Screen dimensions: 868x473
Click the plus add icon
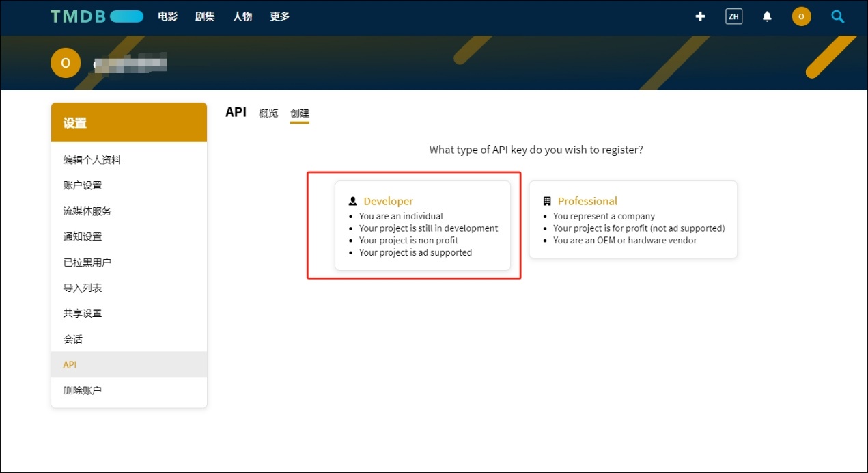coord(700,16)
